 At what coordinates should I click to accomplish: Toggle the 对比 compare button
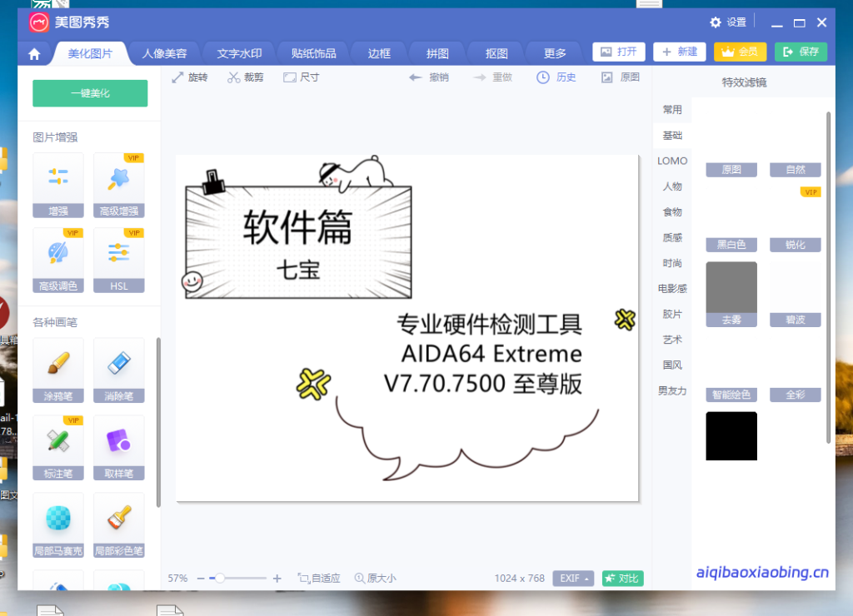point(623,579)
